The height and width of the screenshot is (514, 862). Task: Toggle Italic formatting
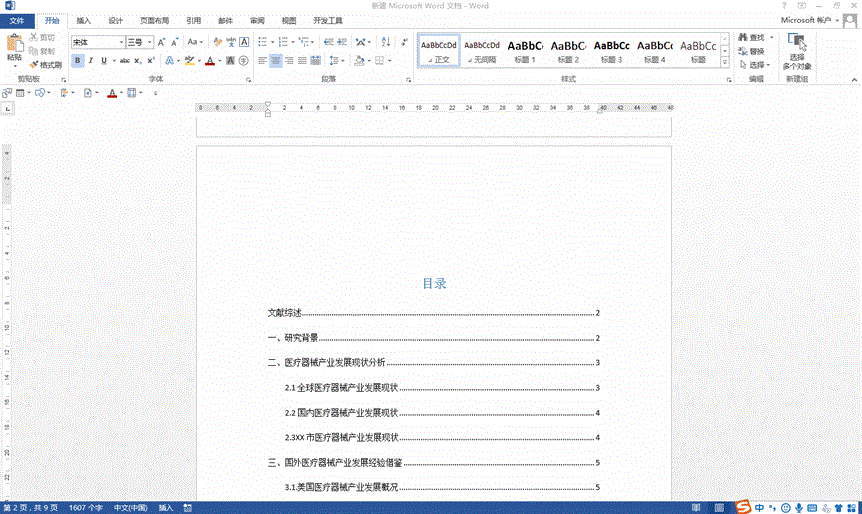point(91,61)
